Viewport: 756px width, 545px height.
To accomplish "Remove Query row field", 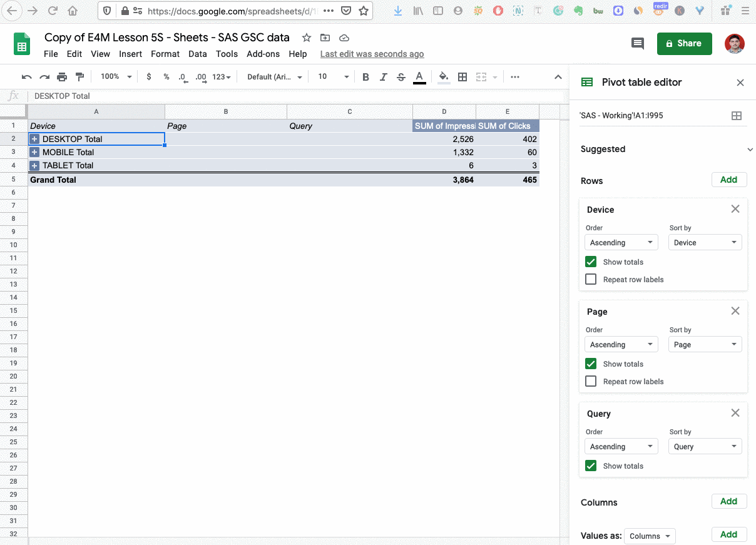I will [735, 413].
